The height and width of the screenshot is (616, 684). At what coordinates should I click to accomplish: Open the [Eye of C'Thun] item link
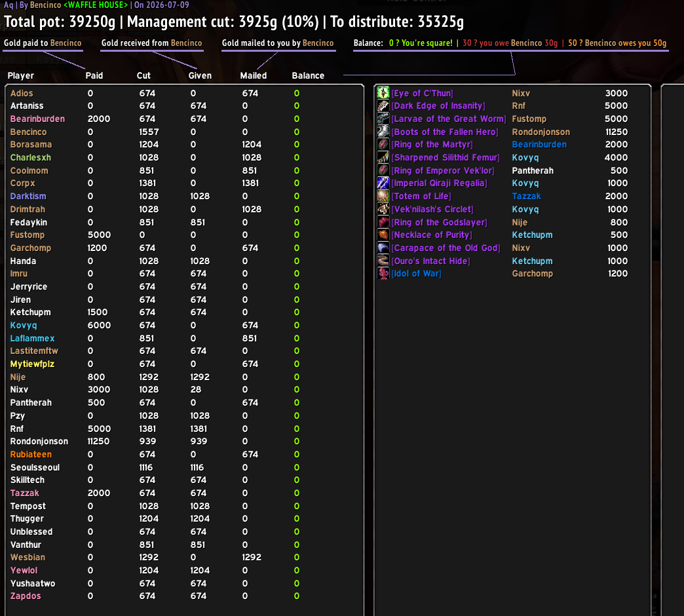tap(423, 93)
